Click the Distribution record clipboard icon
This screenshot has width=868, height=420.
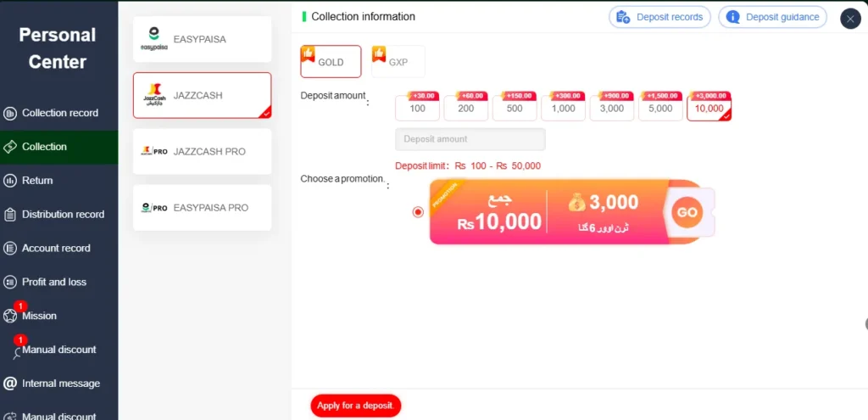click(x=10, y=215)
